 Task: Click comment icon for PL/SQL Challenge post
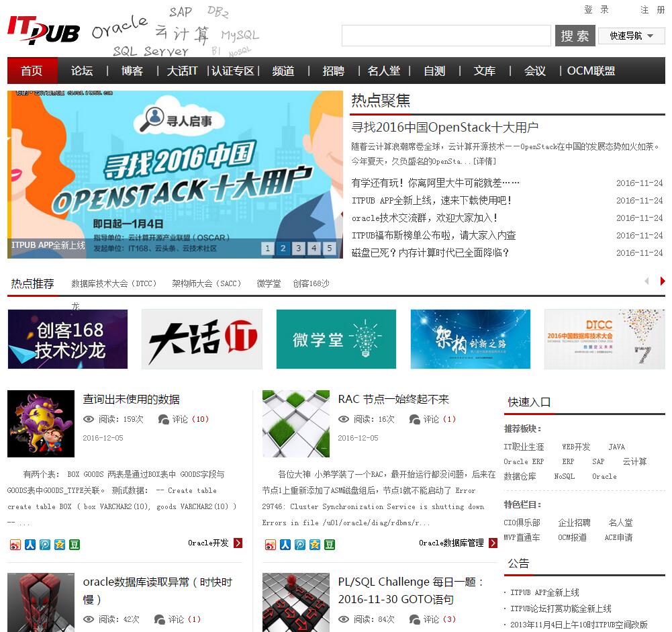pos(414,619)
